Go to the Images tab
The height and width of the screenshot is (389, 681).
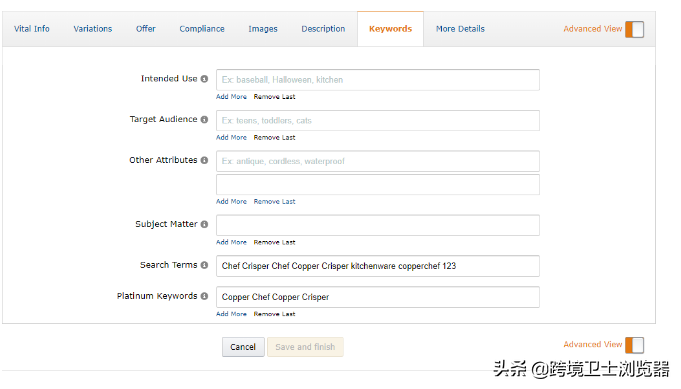(x=263, y=29)
